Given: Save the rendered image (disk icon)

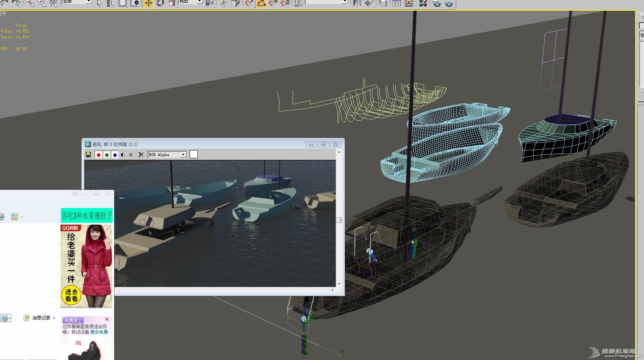Looking at the screenshot, I should [x=88, y=155].
